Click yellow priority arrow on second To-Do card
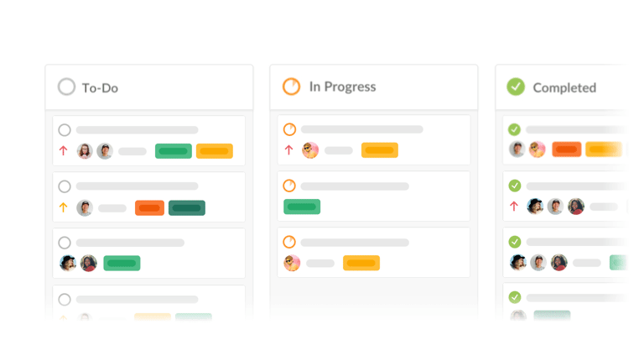 63,207
